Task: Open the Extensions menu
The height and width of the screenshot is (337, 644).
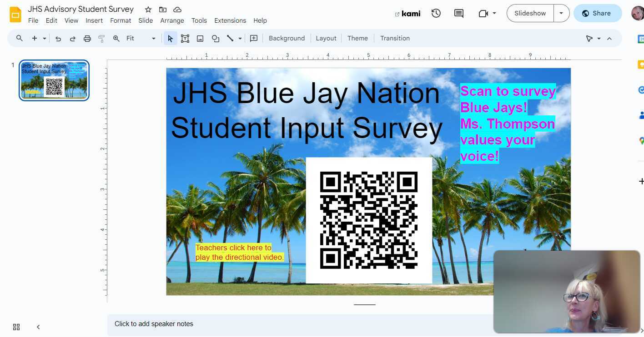Action: pos(230,20)
